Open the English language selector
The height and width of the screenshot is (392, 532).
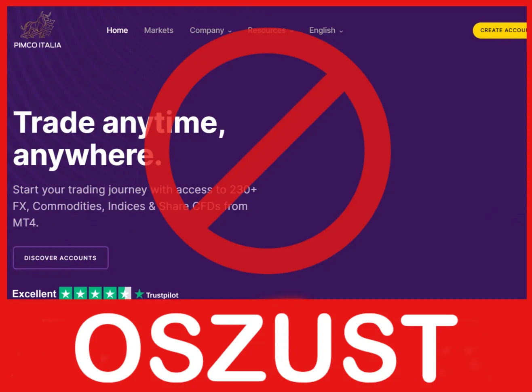coord(326,30)
